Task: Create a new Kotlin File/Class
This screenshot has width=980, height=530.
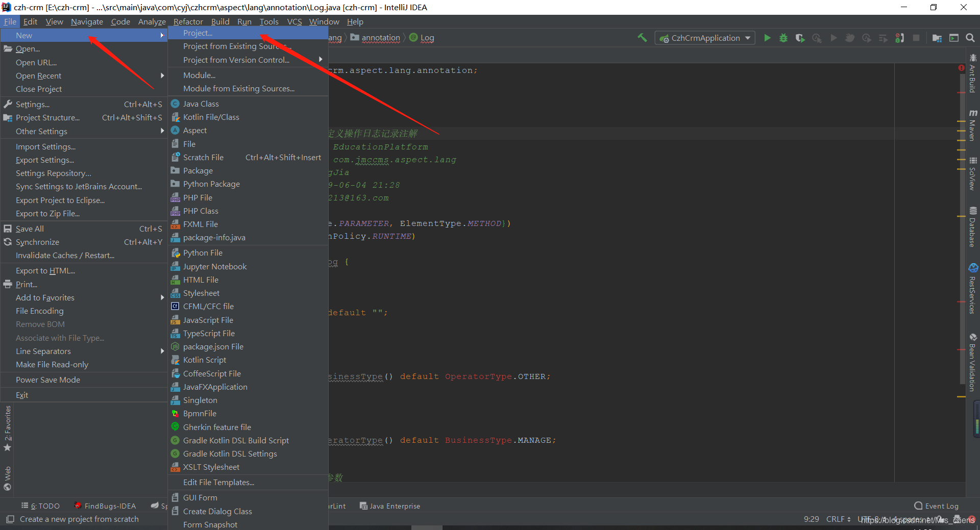Action: tap(248, 117)
